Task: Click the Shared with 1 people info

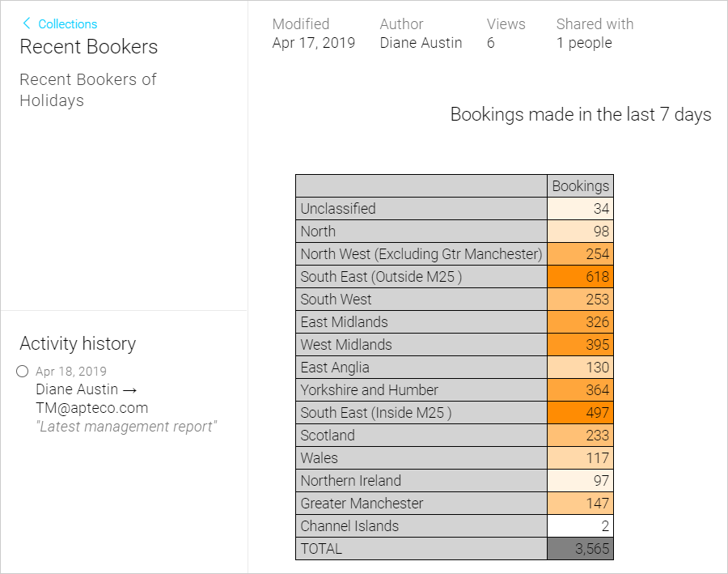Action: (x=595, y=33)
